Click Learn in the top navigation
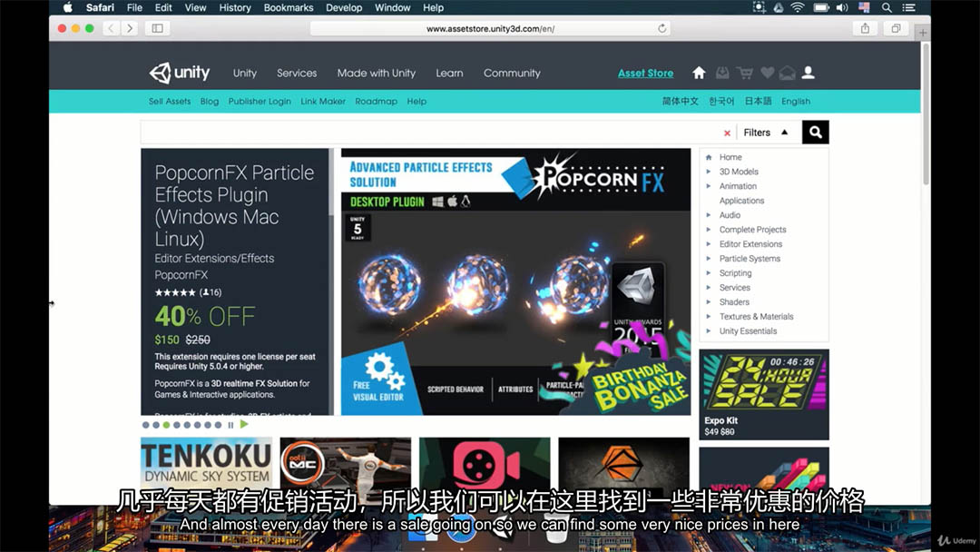980x552 pixels. [449, 74]
